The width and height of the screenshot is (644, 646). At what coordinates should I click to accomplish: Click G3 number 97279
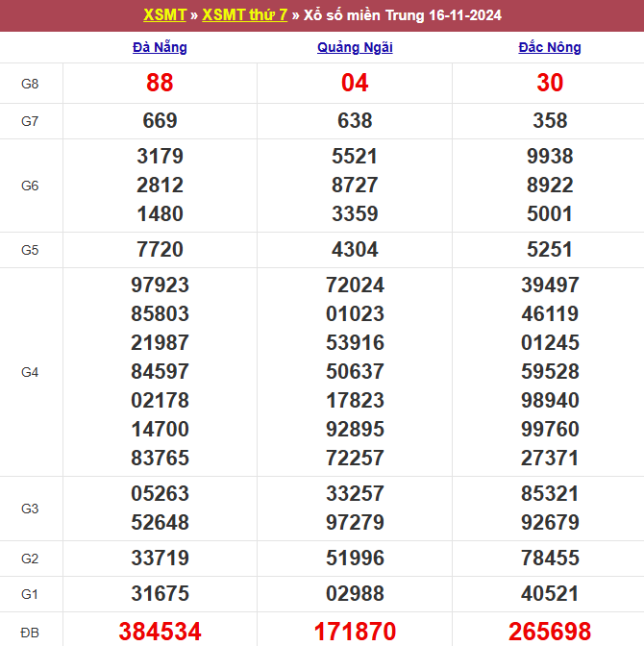click(355, 522)
